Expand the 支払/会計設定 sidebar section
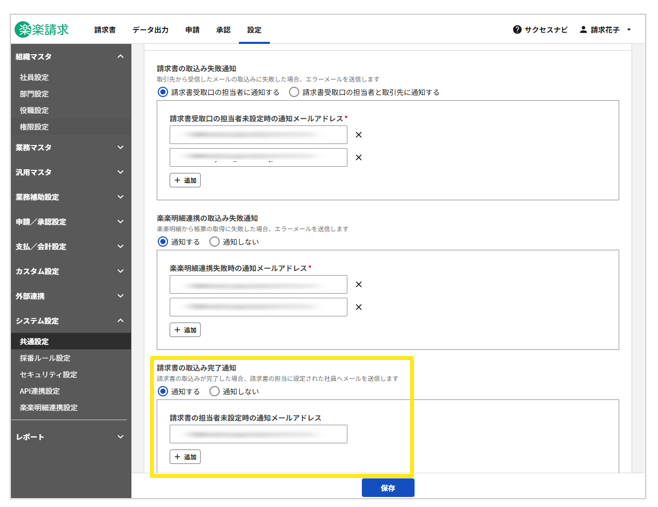This screenshot has height=507, width=658. tap(120, 246)
